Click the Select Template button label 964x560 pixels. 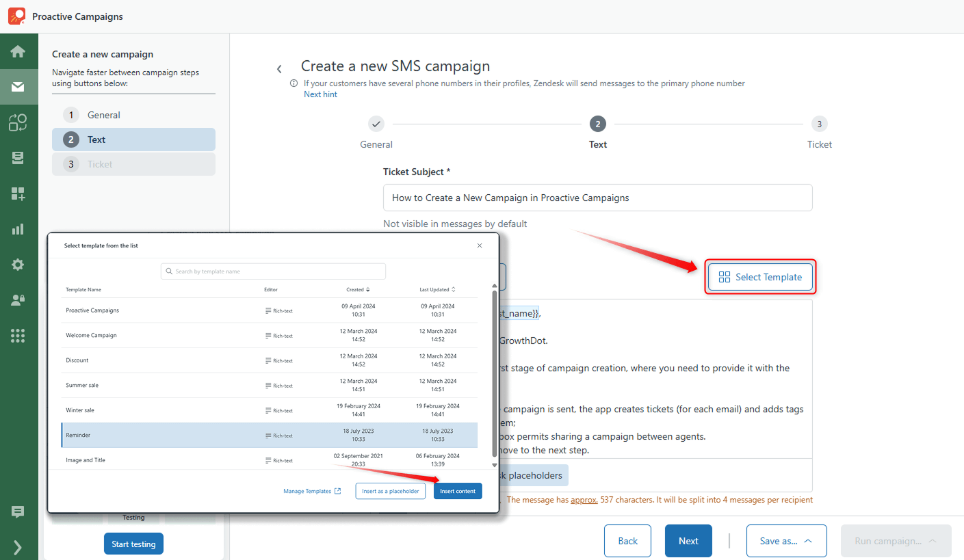pyautogui.click(x=769, y=277)
